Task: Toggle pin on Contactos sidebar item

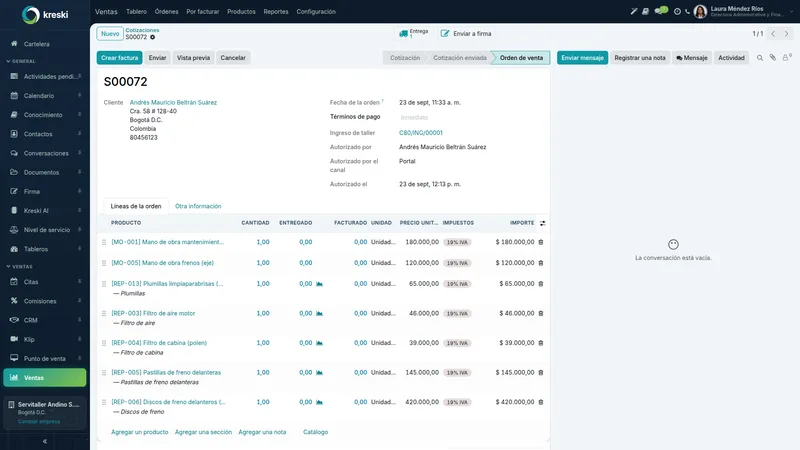Action: pos(80,133)
